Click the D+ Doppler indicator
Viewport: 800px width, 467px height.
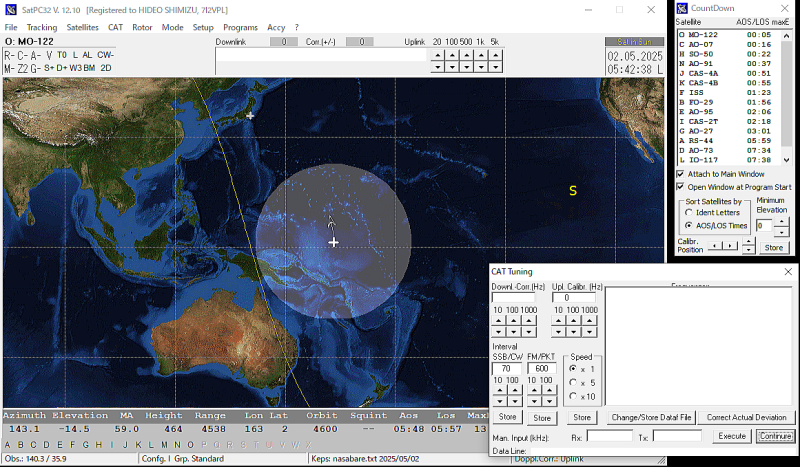pyautogui.click(x=62, y=68)
